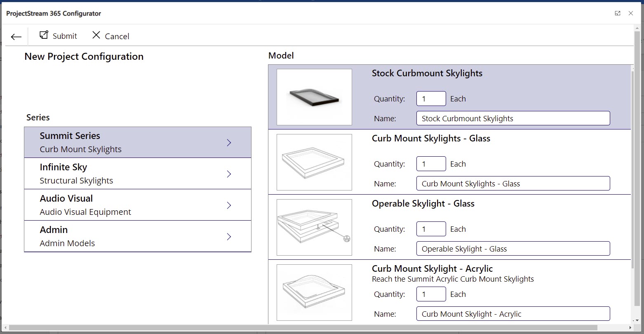Close the ProjectStream 365 Configurator window
The image size is (644, 334).
coord(631,13)
